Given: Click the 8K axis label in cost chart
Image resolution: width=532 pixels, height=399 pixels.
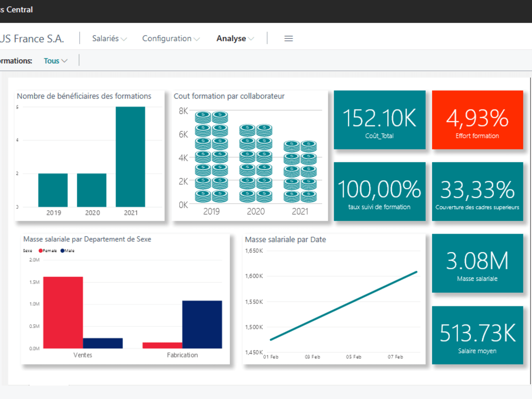Looking at the screenshot, I should coord(183,111).
